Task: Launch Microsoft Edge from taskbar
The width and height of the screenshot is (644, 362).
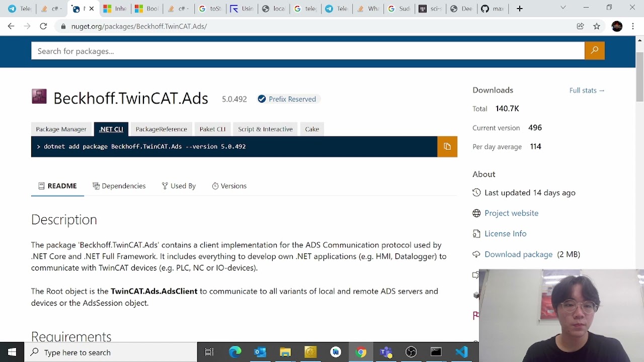Action: 235,352
